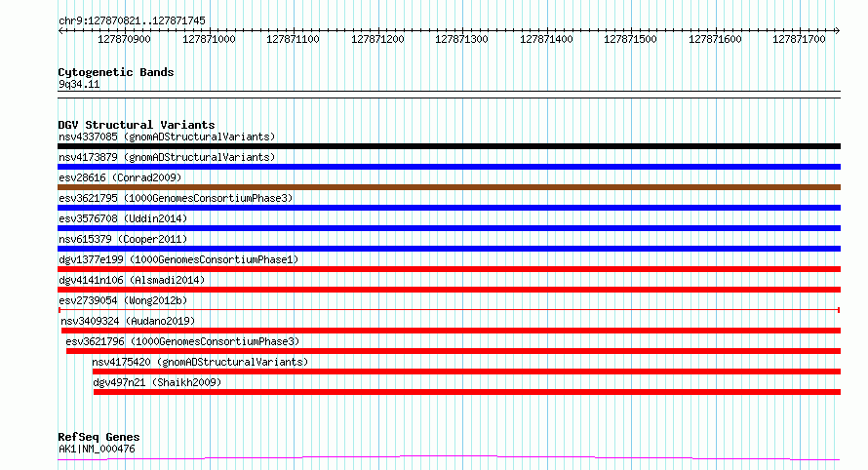Click the black nsv4337085 variant bar

[449, 146]
